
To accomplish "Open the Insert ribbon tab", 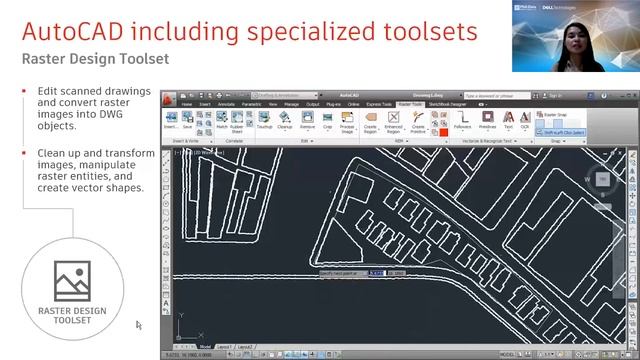I will (x=204, y=104).
